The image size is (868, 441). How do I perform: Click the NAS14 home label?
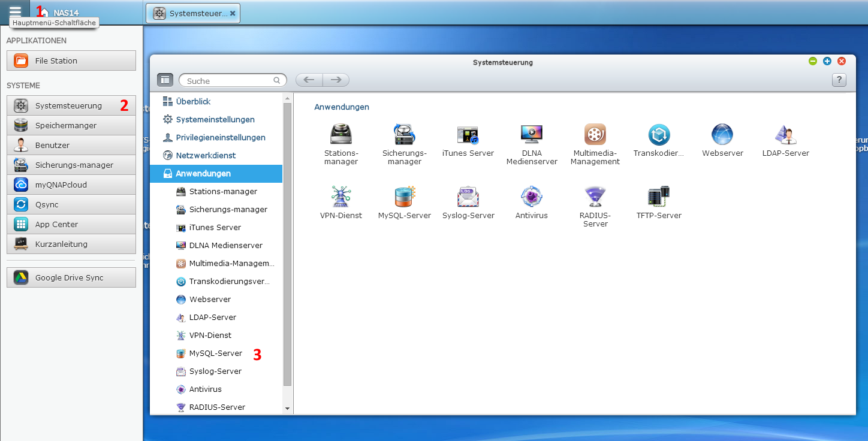click(66, 13)
